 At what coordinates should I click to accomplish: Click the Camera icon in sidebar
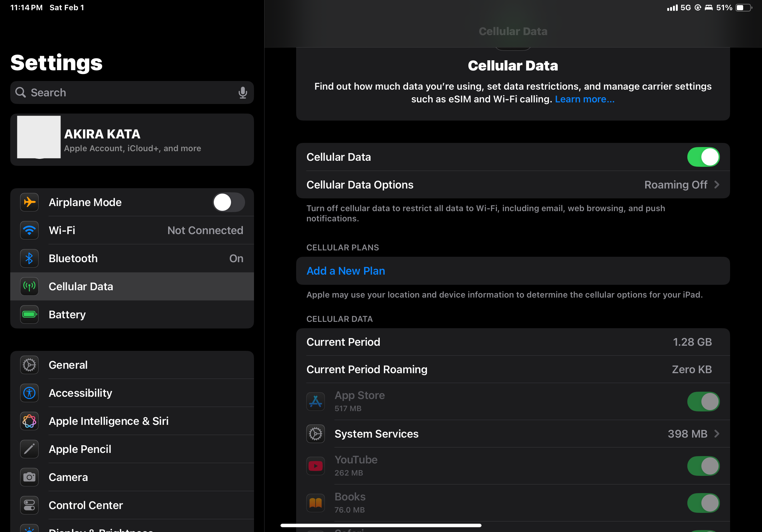pos(30,477)
